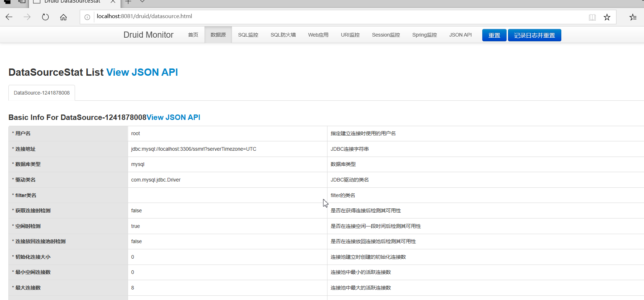Add page to favorites with star icon
The height and width of the screenshot is (300, 644).
pos(607,17)
